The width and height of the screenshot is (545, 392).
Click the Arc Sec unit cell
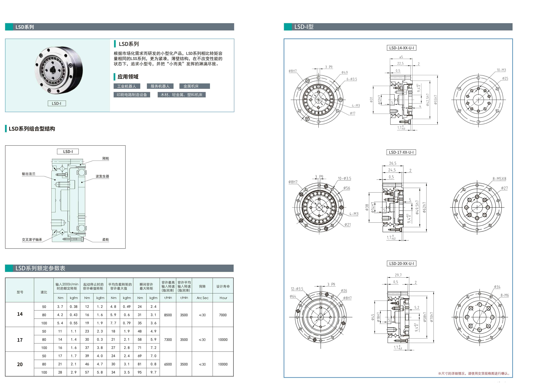pyautogui.click(x=202, y=298)
